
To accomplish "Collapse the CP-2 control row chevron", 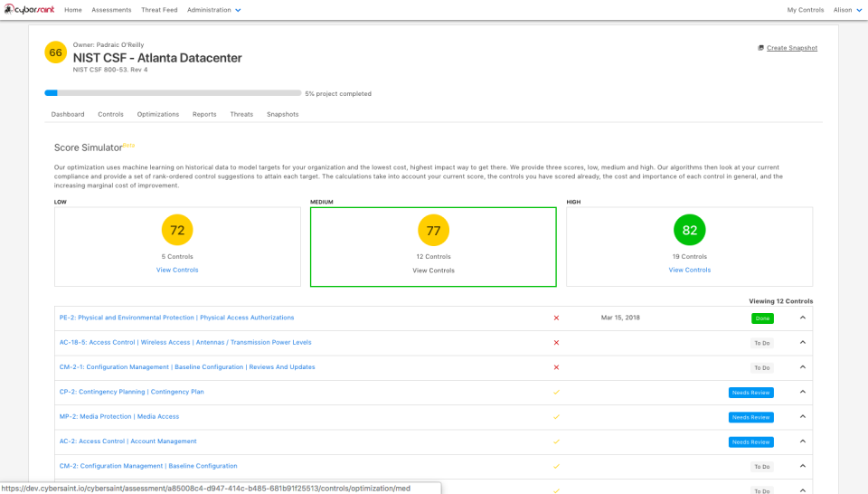I will tap(803, 392).
